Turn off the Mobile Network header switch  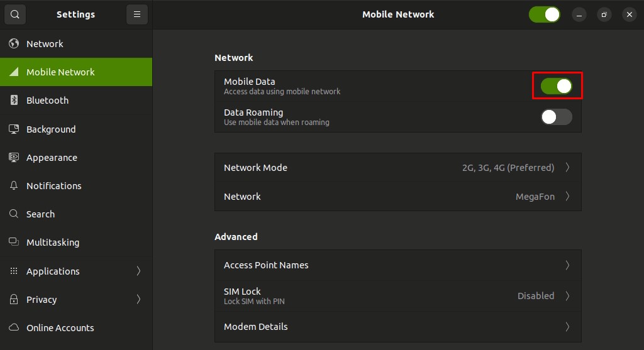pyautogui.click(x=544, y=14)
